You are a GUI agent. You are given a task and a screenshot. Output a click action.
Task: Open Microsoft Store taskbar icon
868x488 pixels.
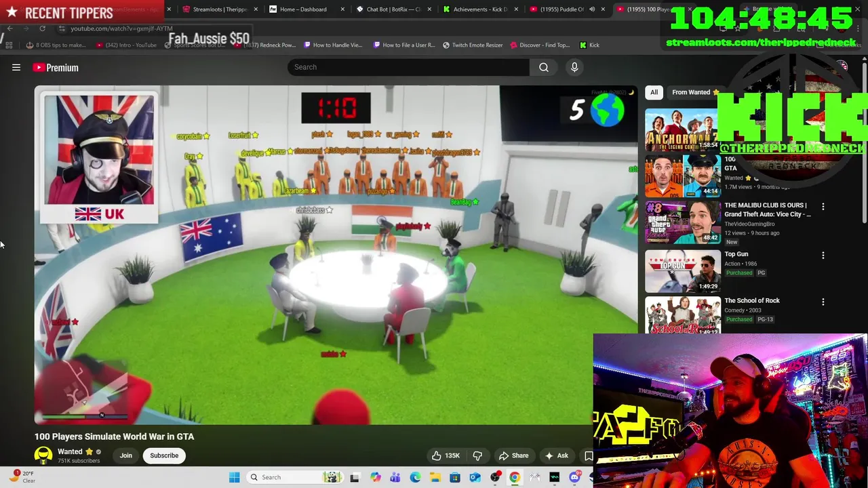click(x=455, y=477)
